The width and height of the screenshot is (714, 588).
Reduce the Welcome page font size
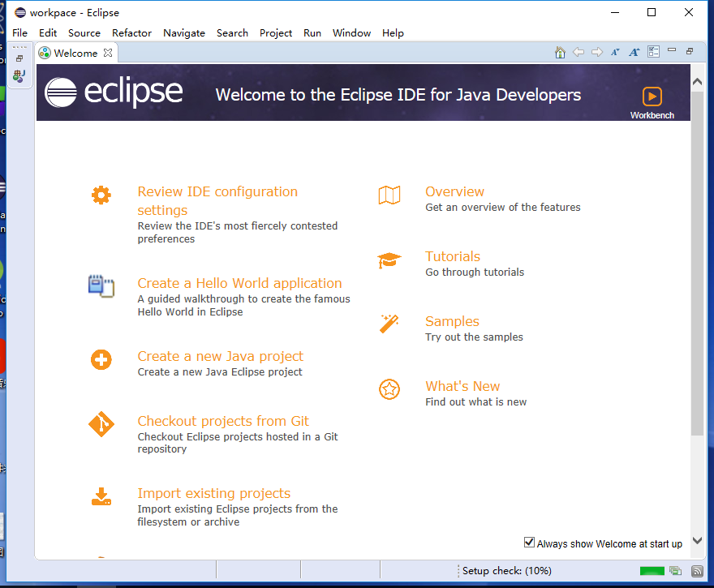click(616, 53)
